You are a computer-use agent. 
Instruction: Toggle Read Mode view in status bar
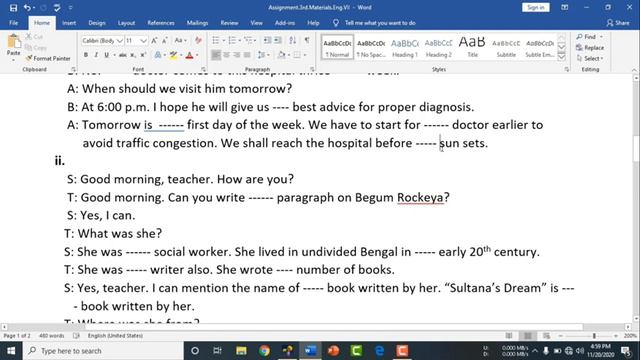(x=509, y=336)
